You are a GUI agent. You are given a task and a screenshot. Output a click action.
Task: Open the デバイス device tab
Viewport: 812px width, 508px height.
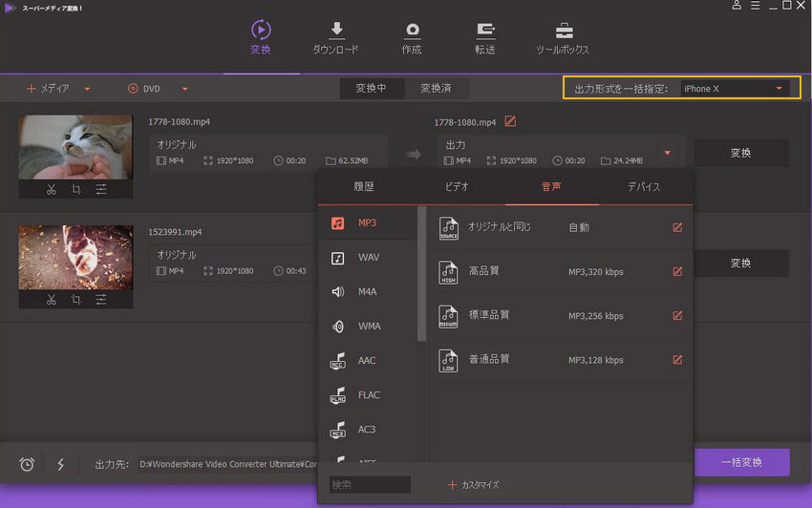pyautogui.click(x=644, y=187)
